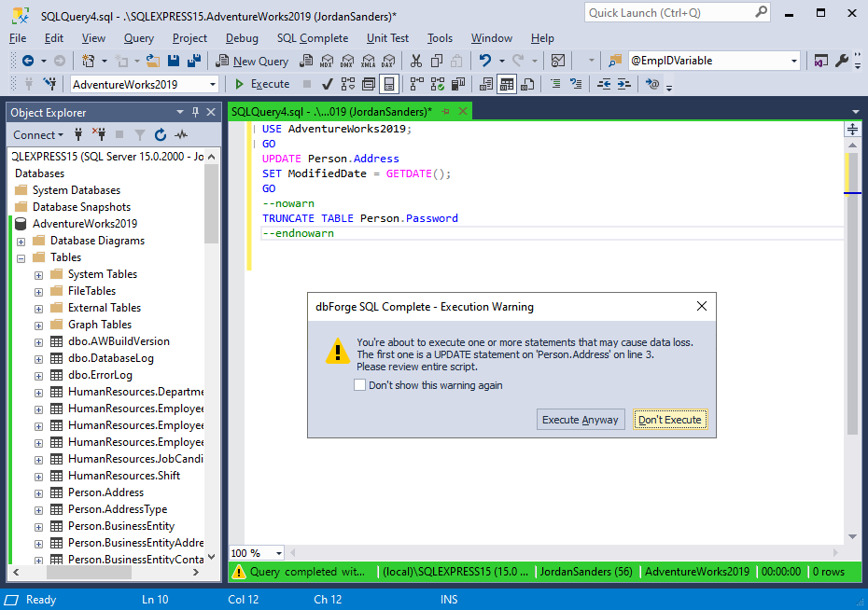Click the Decrease Indent icon

coord(603,84)
